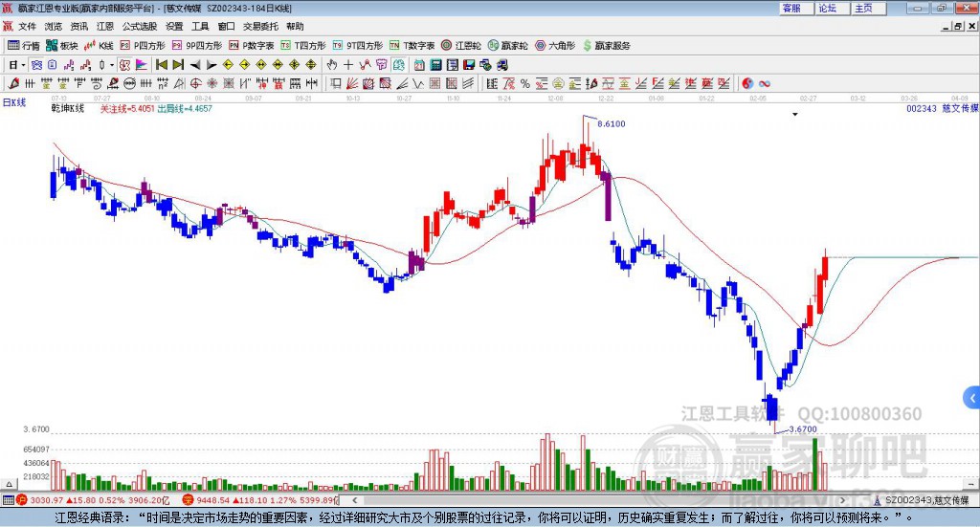Open the 交易委托 menu

pos(260,26)
